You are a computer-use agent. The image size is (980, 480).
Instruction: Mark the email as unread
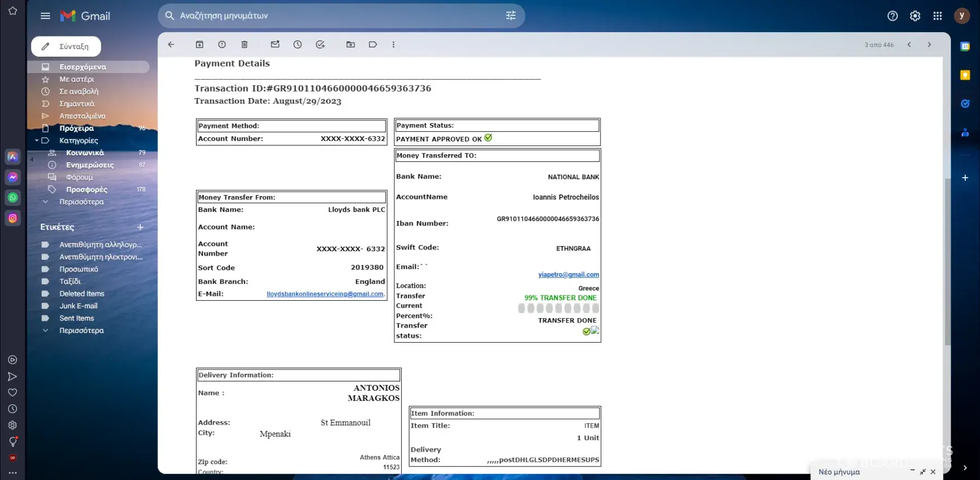click(x=275, y=45)
